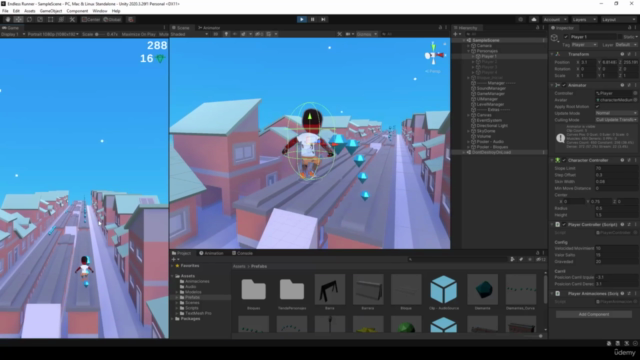Toggle Global handle rotation button
The height and width of the screenshot is (360, 640).
tap(112, 19)
